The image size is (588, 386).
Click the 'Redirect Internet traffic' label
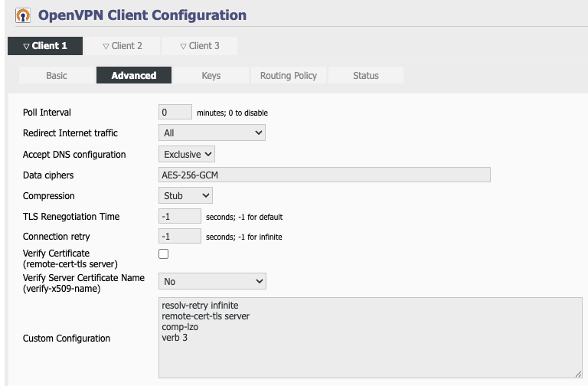click(70, 133)
